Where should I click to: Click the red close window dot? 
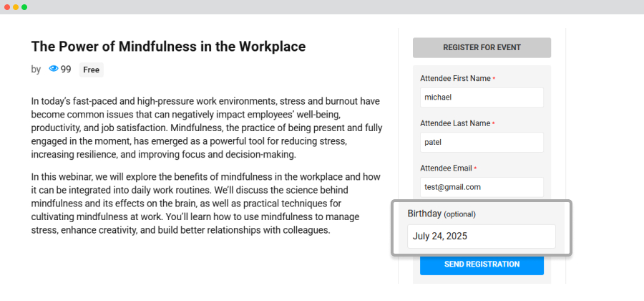click(x=7, y=7)
